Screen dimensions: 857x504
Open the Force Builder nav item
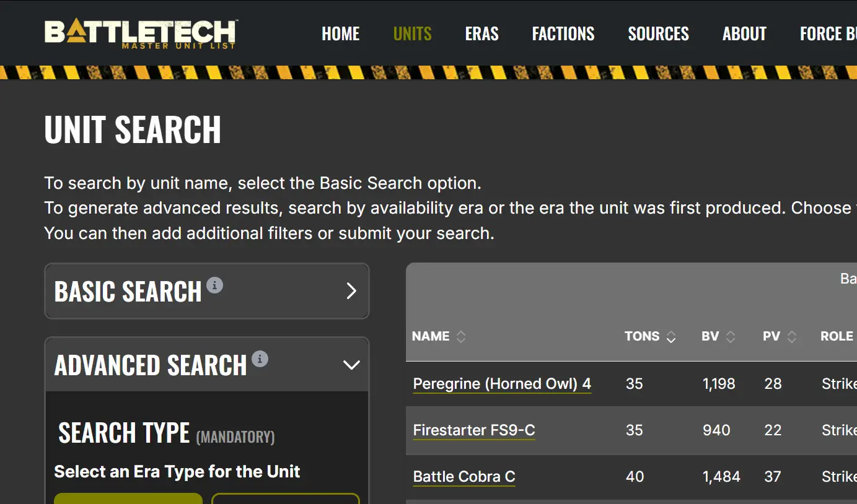(828, 33)
